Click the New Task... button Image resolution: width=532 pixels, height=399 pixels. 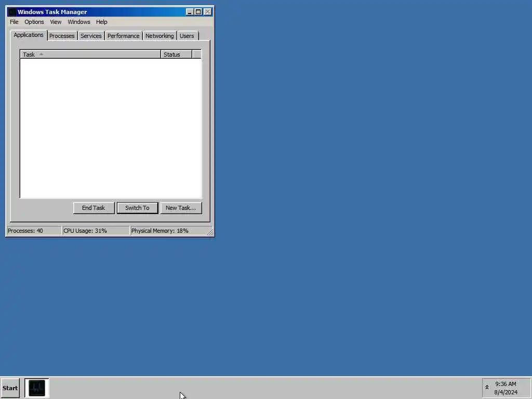(181, 208)
